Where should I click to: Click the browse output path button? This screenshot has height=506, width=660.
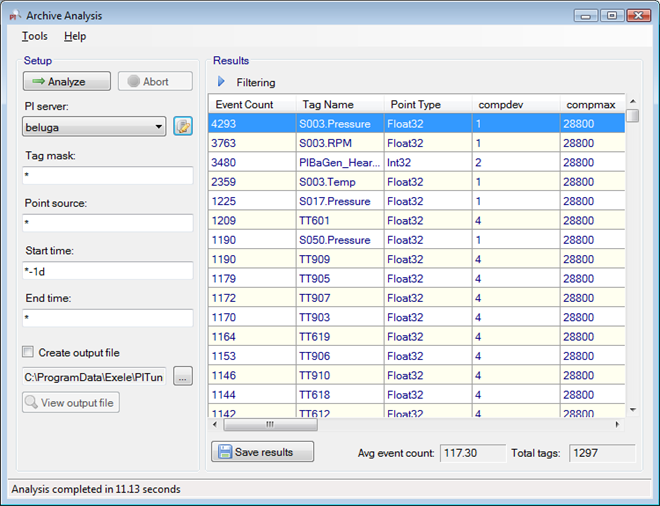click(x=182, y=376)
